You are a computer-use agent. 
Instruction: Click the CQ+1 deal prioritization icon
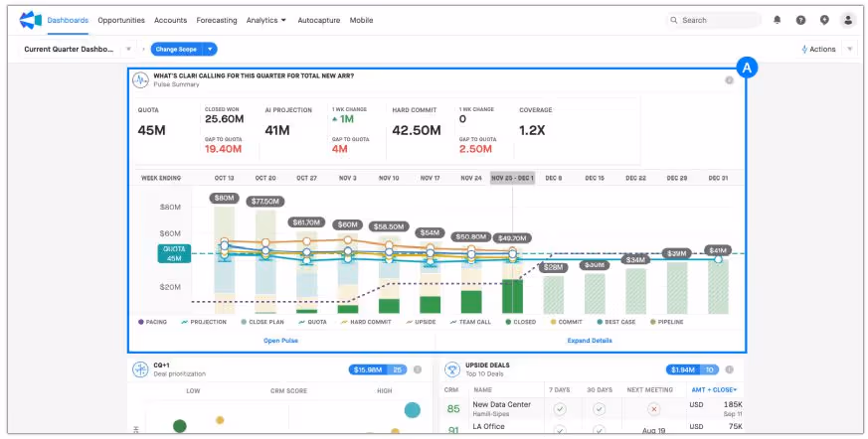click(140, 369)
